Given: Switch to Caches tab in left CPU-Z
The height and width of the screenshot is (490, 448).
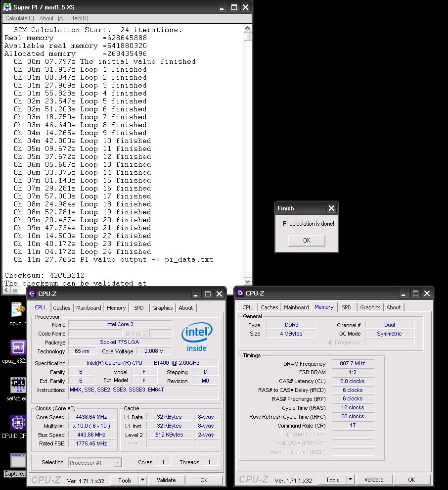Looking at the screenshot, I should click(x=62, y=308).
